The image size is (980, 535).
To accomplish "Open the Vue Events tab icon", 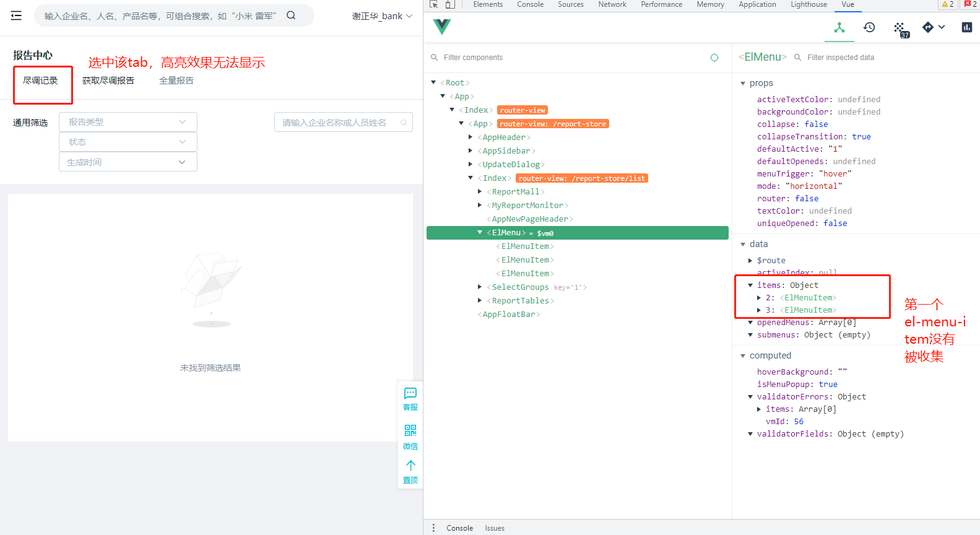I will click(x=900, y=28).
